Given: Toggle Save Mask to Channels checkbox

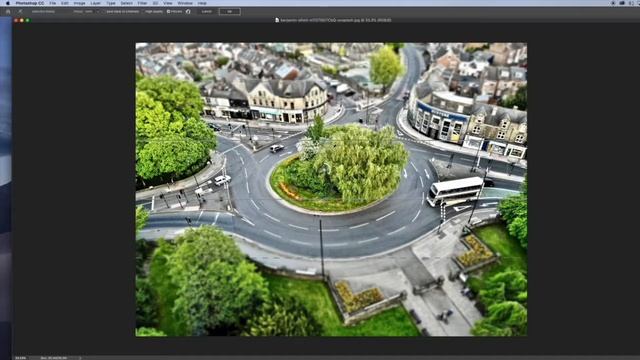Looking at the screenshot, I should click(x=122, y=11).
